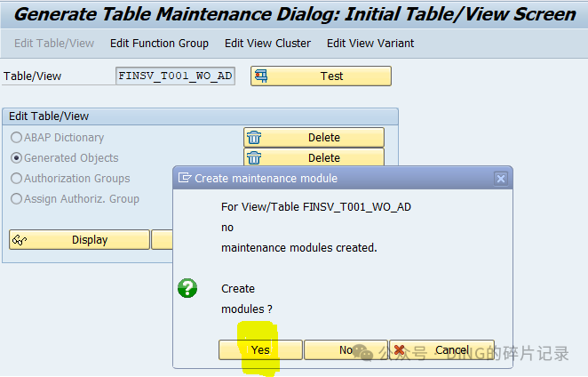Open Edit Table/View menu item
This screenshot has height=377, width=588.
tap(54, 44)
